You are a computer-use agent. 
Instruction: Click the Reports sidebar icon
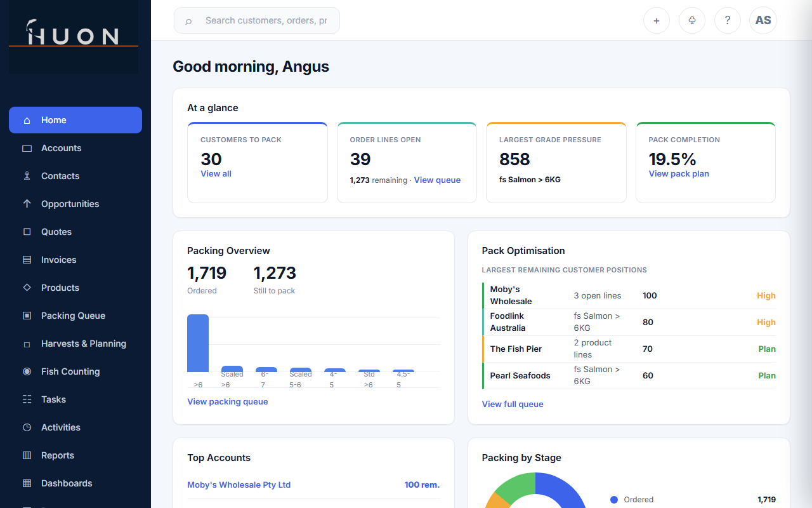point(27,455)
